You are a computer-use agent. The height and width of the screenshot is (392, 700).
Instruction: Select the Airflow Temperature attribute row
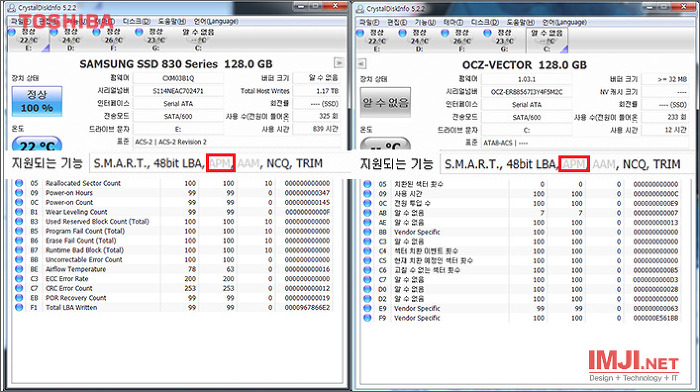pos(174,269)
